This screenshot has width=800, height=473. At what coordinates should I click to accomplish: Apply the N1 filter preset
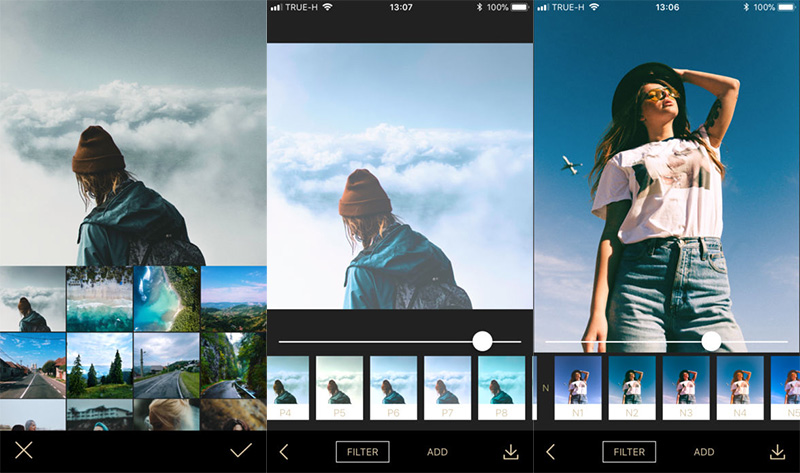578,387
